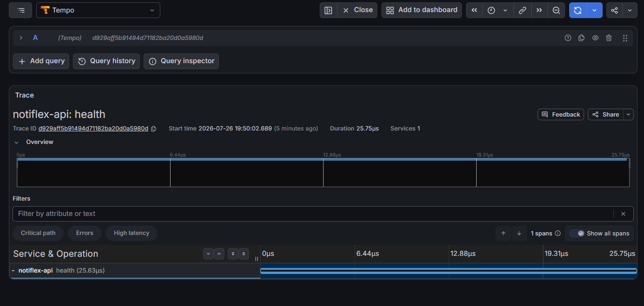Toggle Errors filter
The image size is (644, 306).
click(85, 233)
